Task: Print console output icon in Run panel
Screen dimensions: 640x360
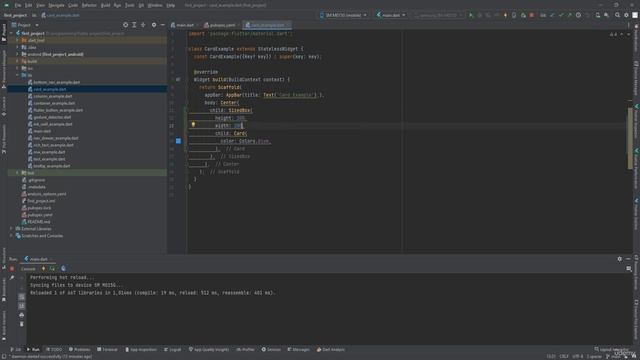Action: pos(22,315)
